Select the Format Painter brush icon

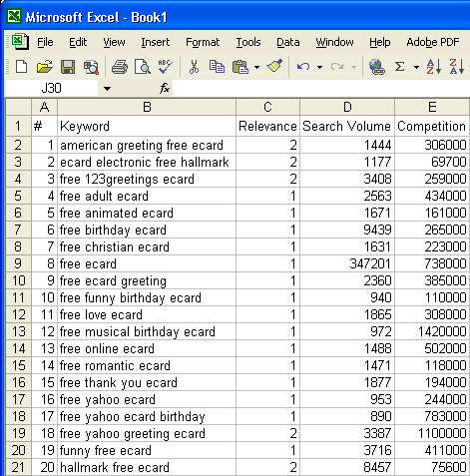coord(274,66)
